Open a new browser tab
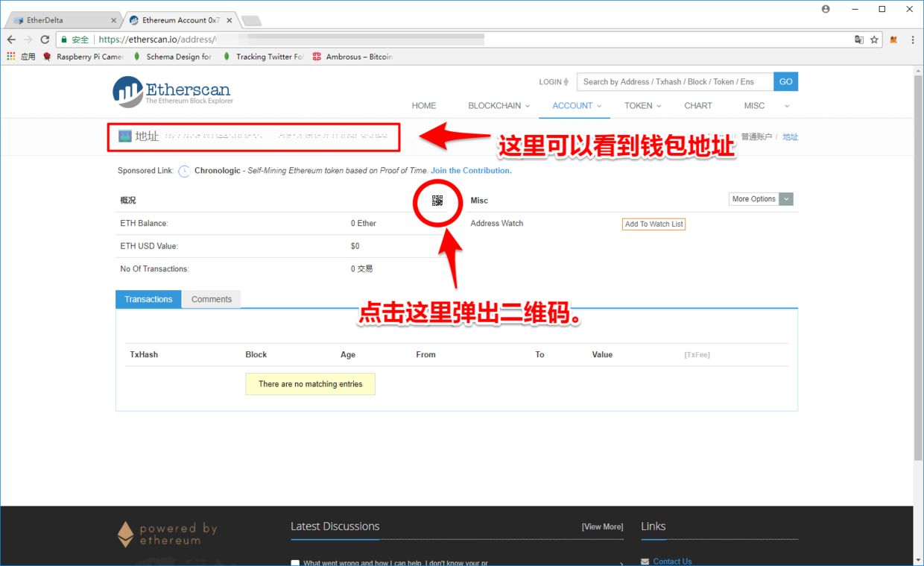 tap(251, 20)
